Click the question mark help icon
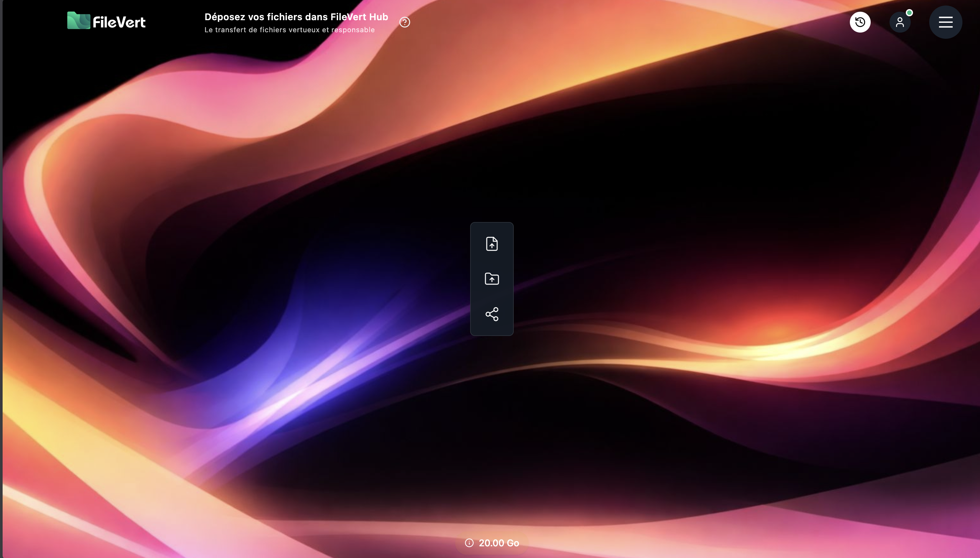Screen dimensions: 980x558 (x=404, y=22)
